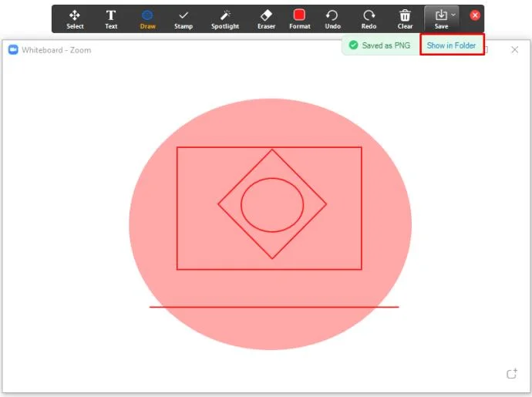
Task: Pick the Draw tool
Action: pyautogui.click(x=147, y=19)
